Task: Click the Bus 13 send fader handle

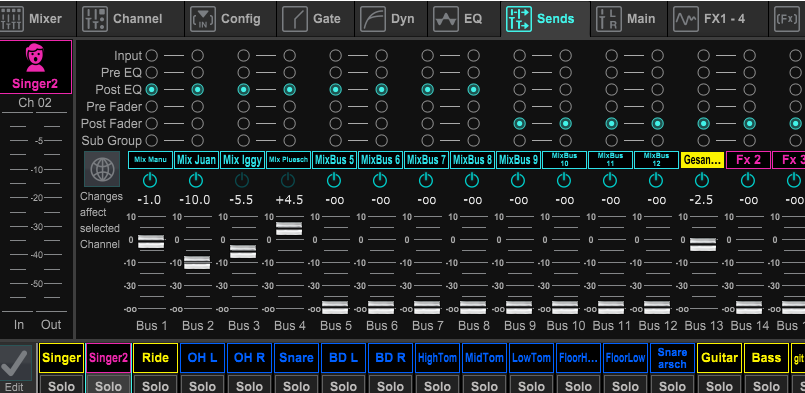Action: point(703,245)
